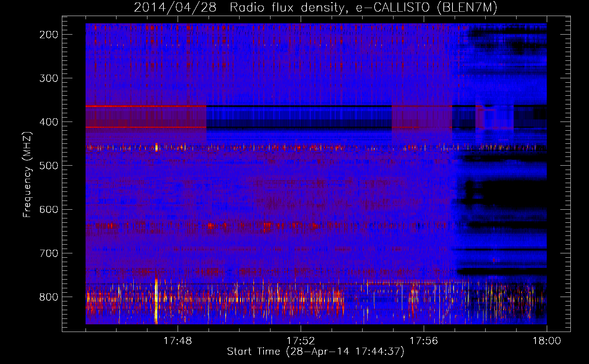Click the 'Frequency (MHZ)' axis label
Image resolution: width=589 pixels, height=364 pixels.
27,175
